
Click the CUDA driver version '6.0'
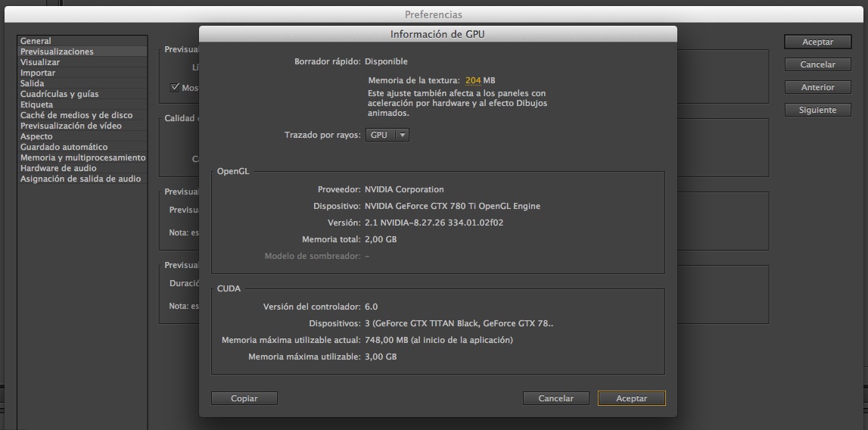click(371, 307)
